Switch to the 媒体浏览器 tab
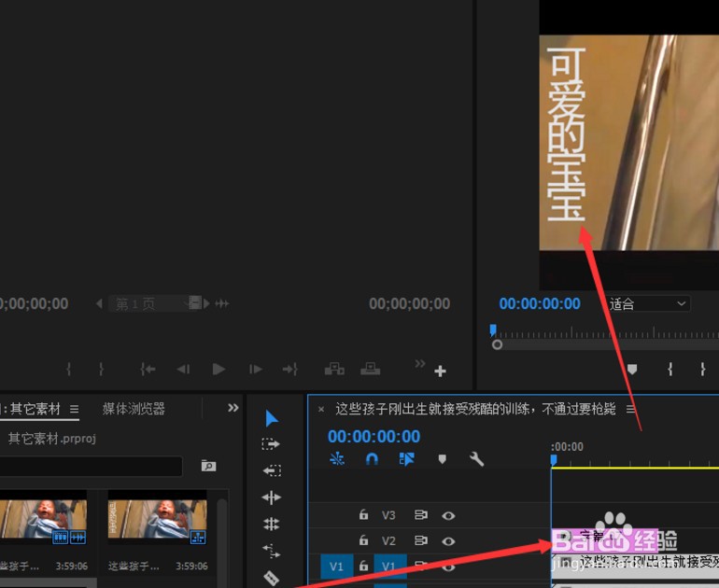Screen dimensions: 719x588 [134, 409]
